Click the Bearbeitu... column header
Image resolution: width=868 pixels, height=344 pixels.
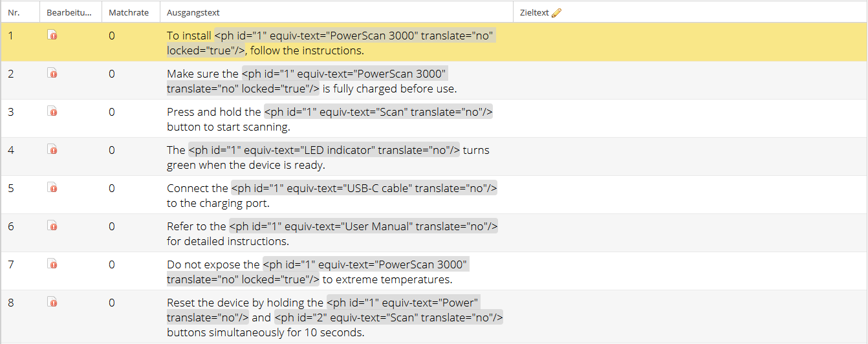click(71, 12)
